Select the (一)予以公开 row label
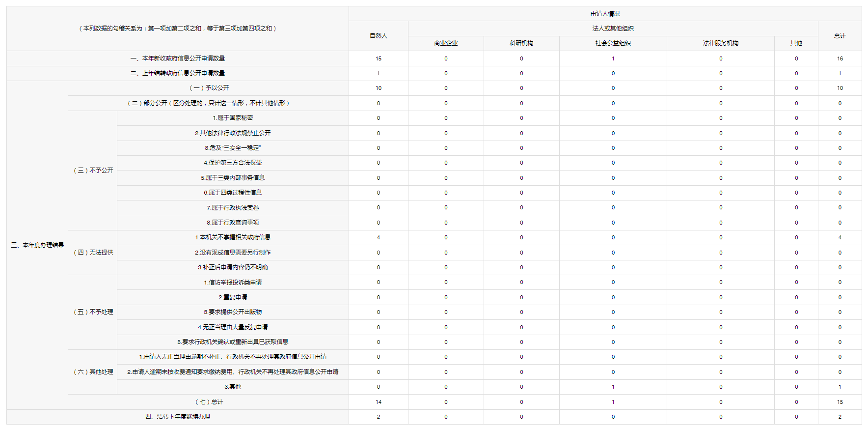This screenshot has height=428, width=868. point(209,88)
